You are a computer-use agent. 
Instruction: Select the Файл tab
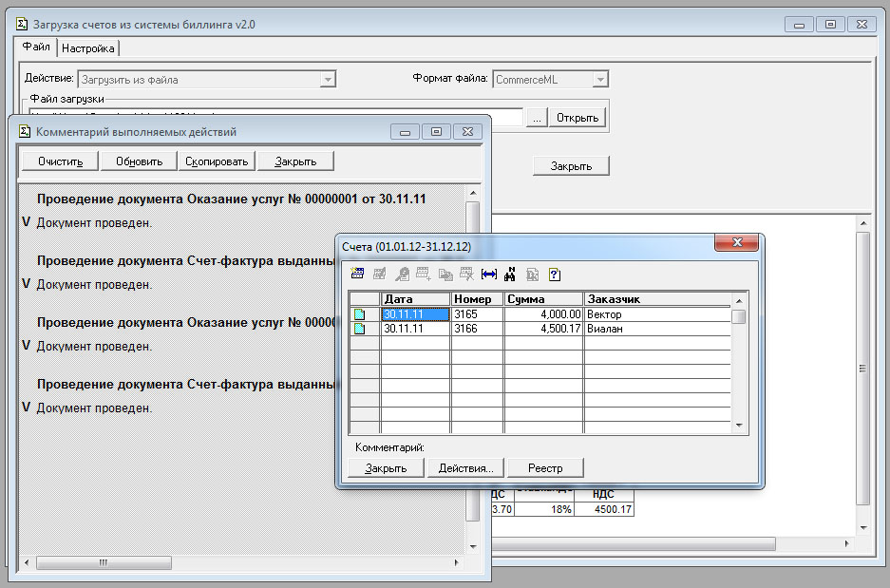(x=35, y=47)
